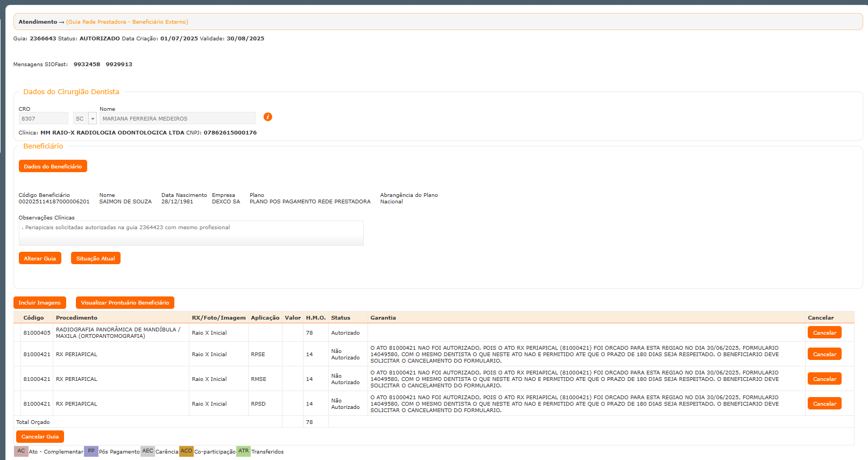Open the SC state dropdown

(x=92, y=118)
